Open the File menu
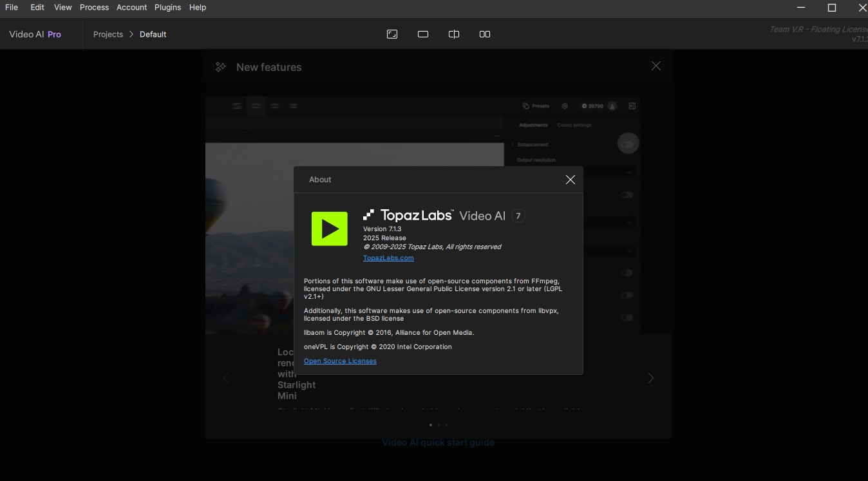The height and width of the screenshot is (481, 868). tap(12, 7)
